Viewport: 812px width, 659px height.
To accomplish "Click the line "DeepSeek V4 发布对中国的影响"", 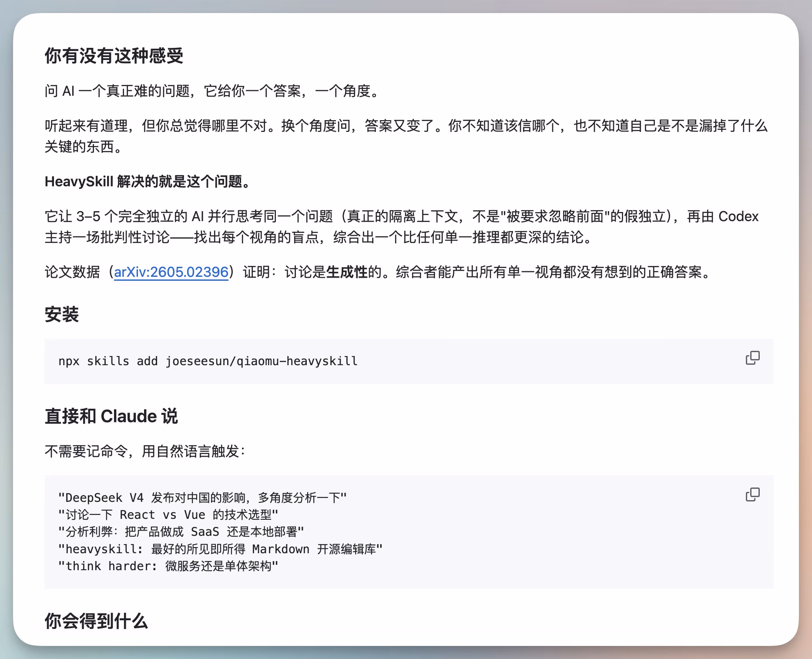I will (202, 498).
